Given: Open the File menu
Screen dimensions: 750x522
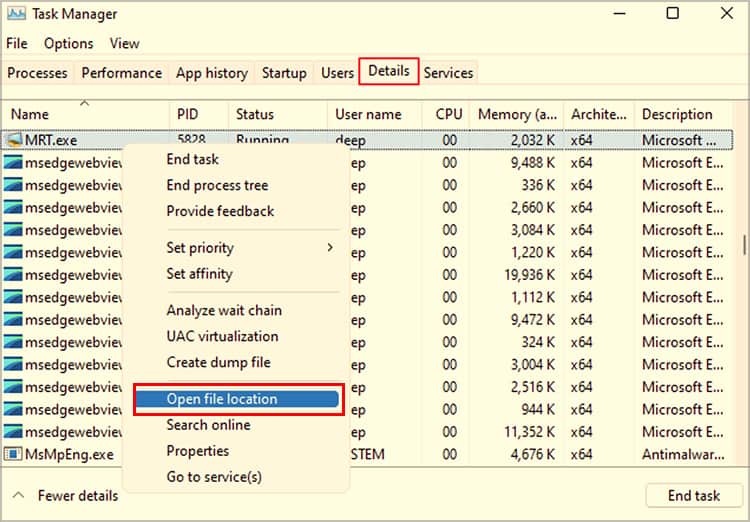Looking at the screenshot, I should click(x=17, y=44).
